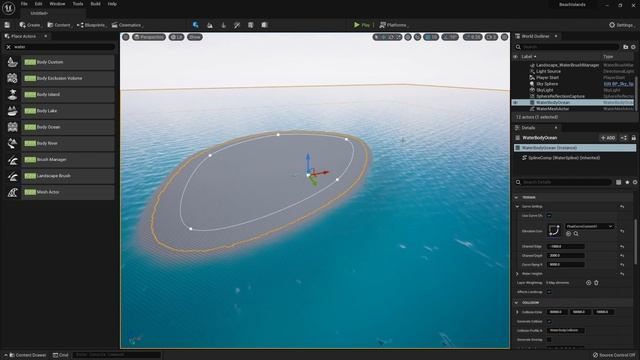Toggle visibility of WaterBodyOcean actor
This screenshot has width=640, height=360.
[x=516, y=102]
